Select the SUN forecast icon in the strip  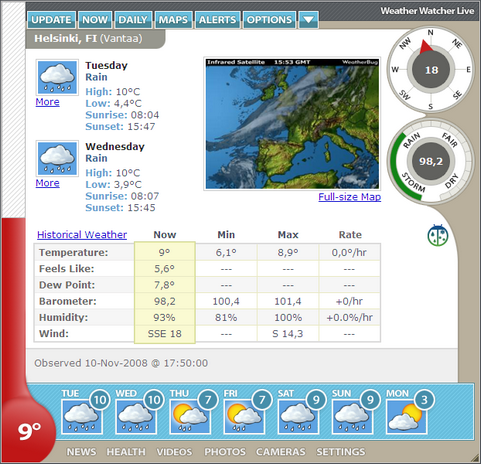click(352, 417)
